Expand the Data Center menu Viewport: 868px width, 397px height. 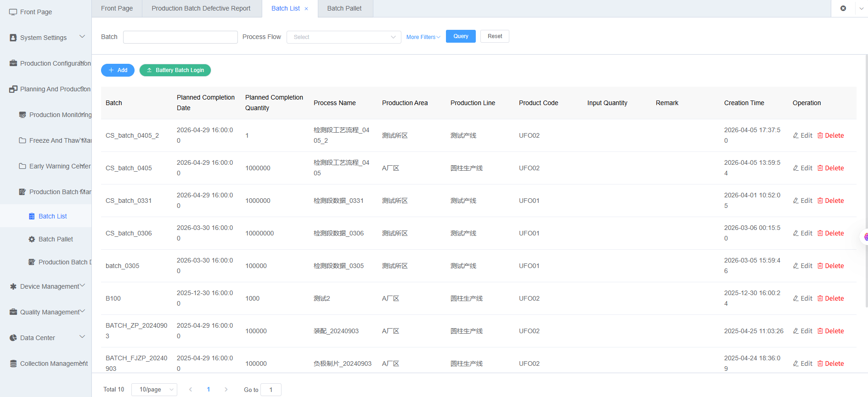82,337
